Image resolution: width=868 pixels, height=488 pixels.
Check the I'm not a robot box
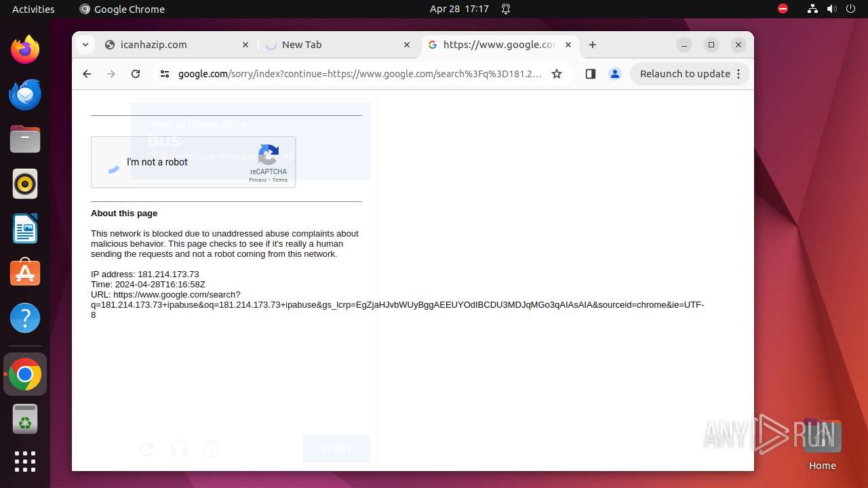113,163
